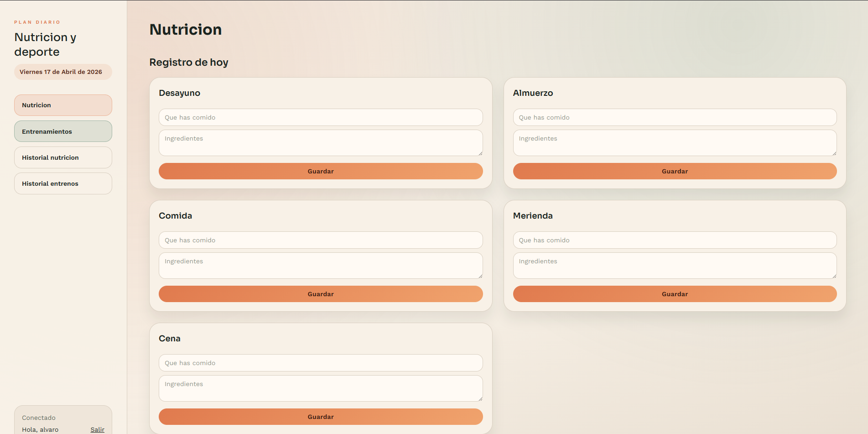Viewport: 868px width, 434px height.
Task: Save the Cena meal entry
Action: (x=321, y=417)
